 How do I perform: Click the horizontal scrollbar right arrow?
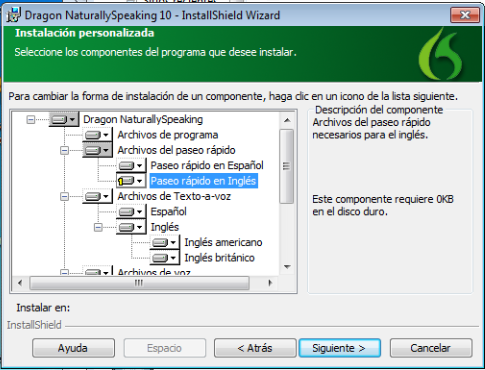[270, 283]
